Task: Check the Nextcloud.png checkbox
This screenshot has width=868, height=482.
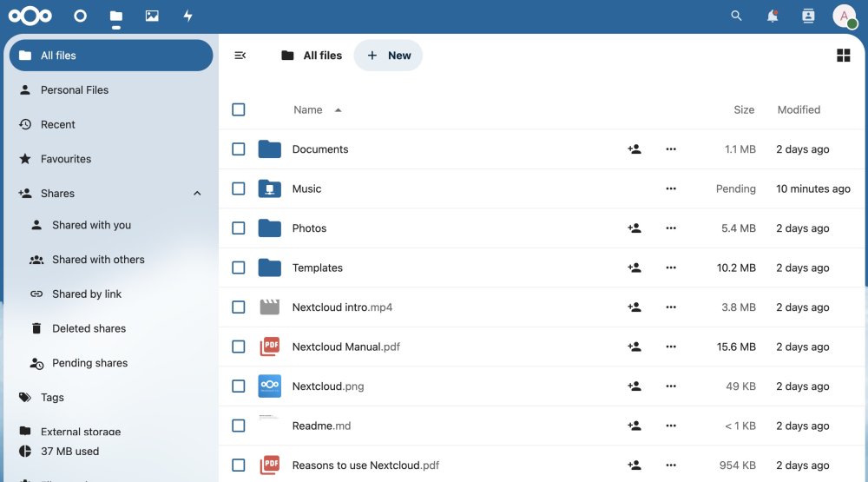Action: 239,386
